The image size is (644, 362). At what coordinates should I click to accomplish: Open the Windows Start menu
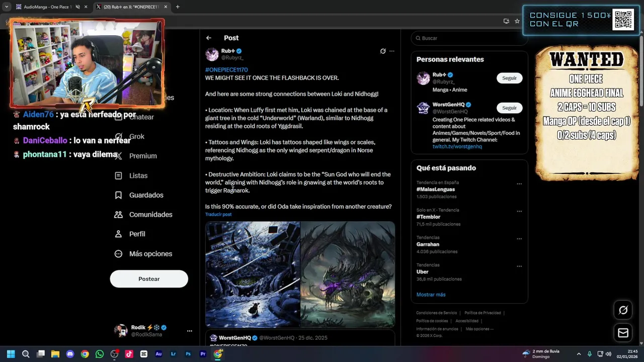pos(11,354)
